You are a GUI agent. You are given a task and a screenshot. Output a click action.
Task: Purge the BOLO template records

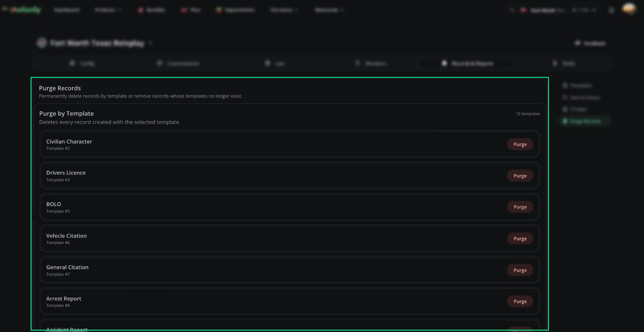pos(520,207)
